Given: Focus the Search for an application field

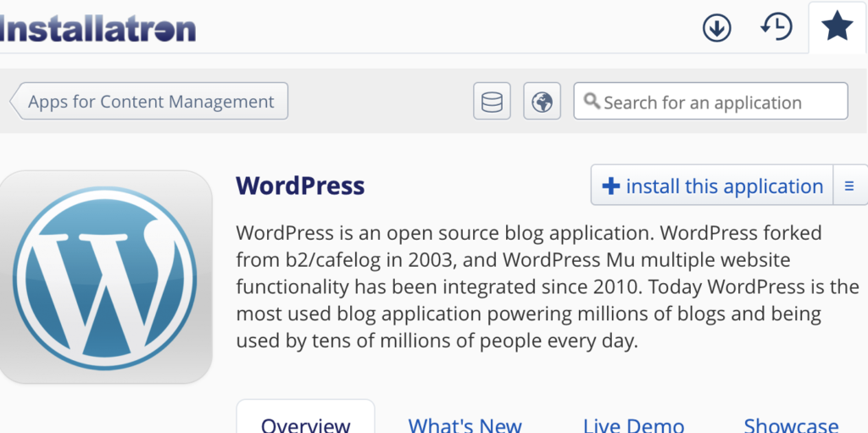Looking at the screenshot, I should coord(711,102).
